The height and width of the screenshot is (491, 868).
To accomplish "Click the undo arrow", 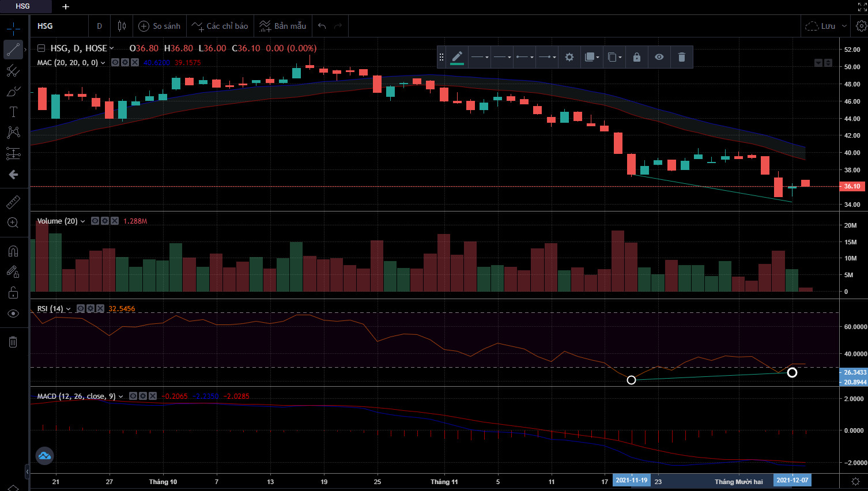I will (322, 26).
